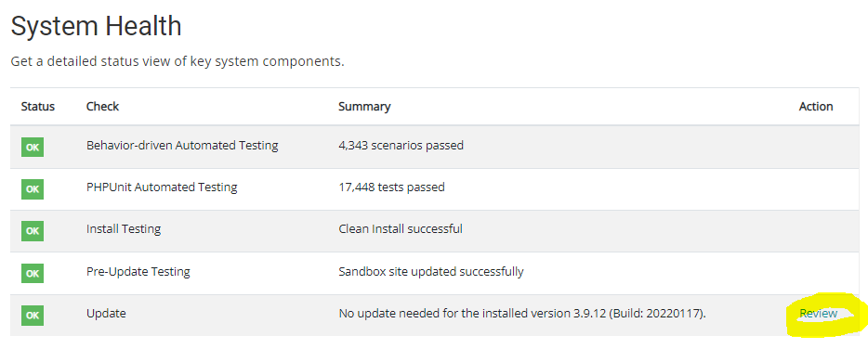Click the OK status badge for Install Testing
The height and width of the screenshot is (349, 868).
pyautogui.click(x=33, y=231)
